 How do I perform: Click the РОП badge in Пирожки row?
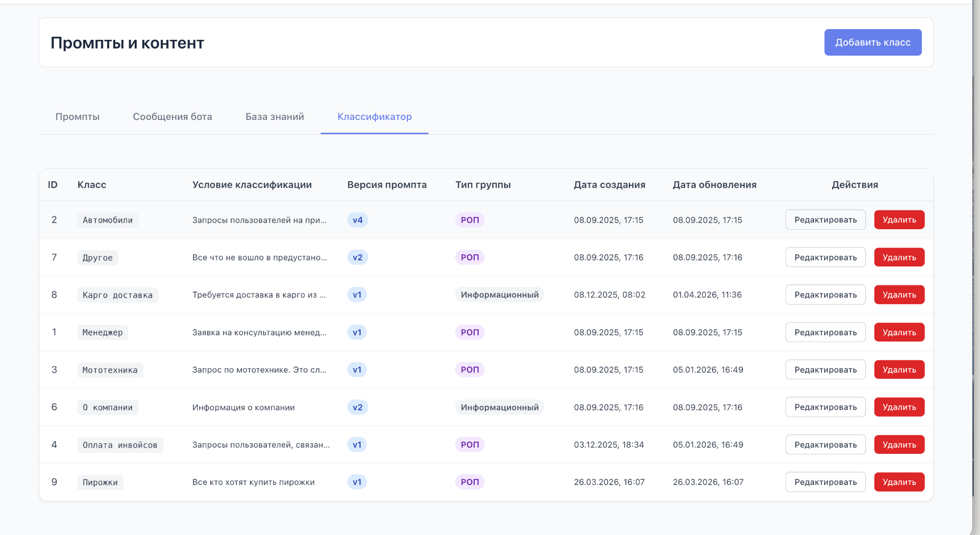(470, 482)
